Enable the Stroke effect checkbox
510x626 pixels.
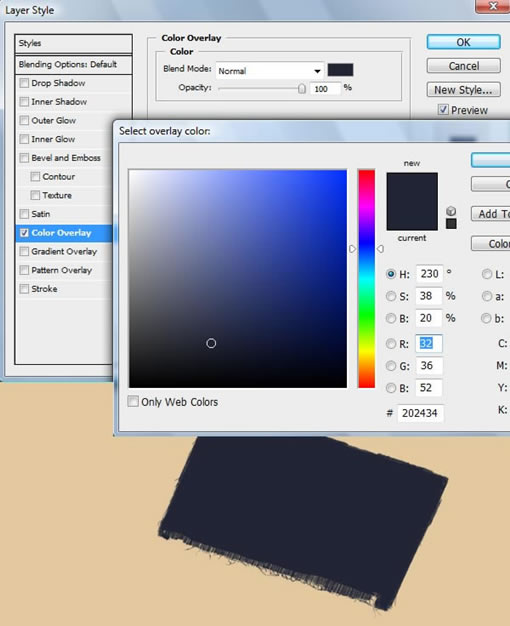[x=24, y=288]
